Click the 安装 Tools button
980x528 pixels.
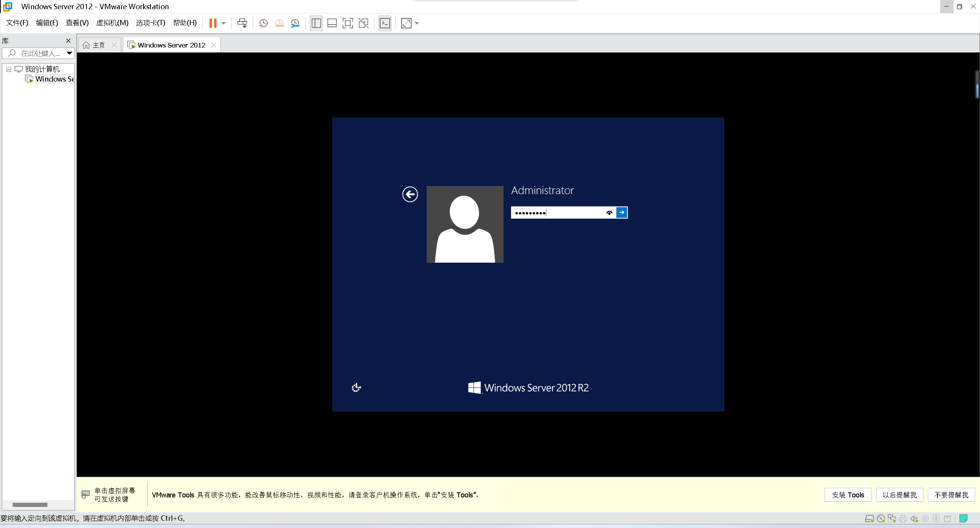[848, 495]
